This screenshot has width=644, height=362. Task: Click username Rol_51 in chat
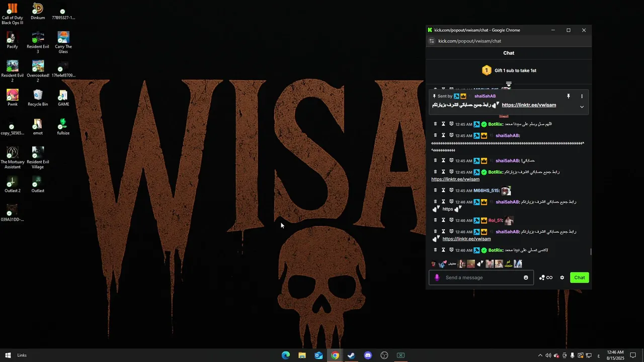(495, 220)
